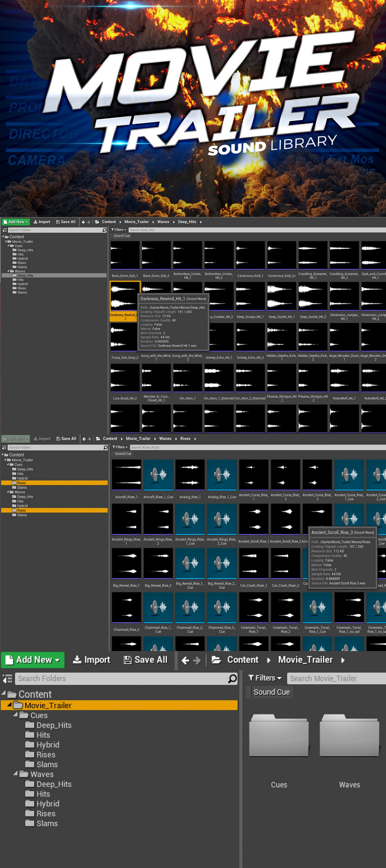Click Save All in the bottom Movie_Trailer browser

click(145, 660)
